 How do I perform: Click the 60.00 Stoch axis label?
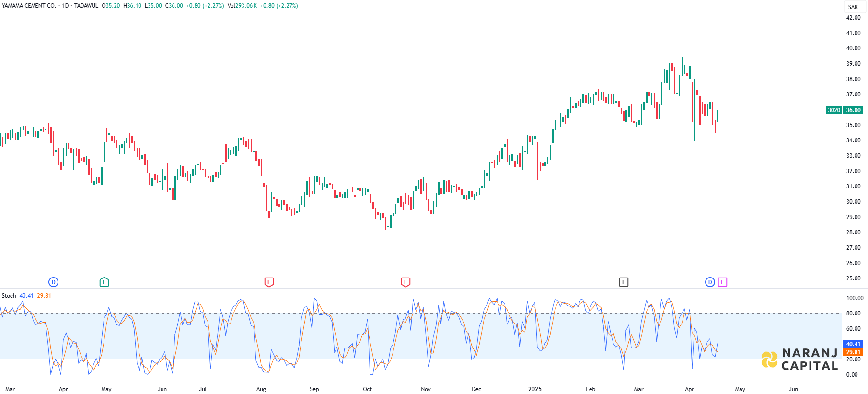[853, 329]
